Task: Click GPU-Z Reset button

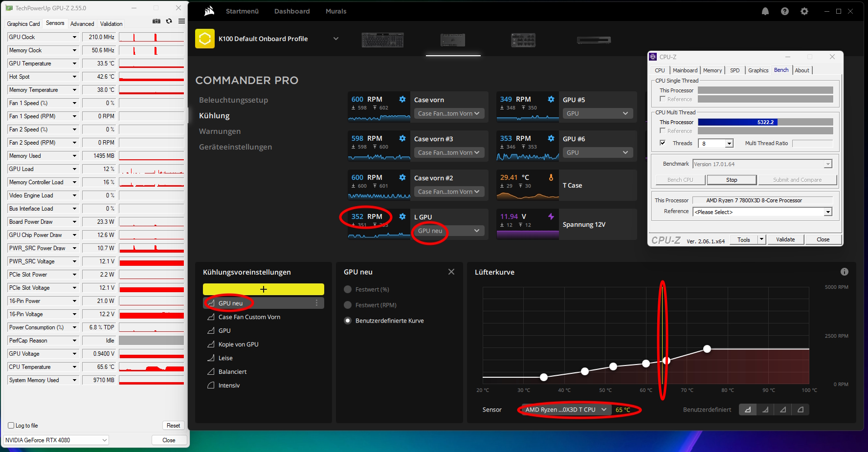Action: 173,426
